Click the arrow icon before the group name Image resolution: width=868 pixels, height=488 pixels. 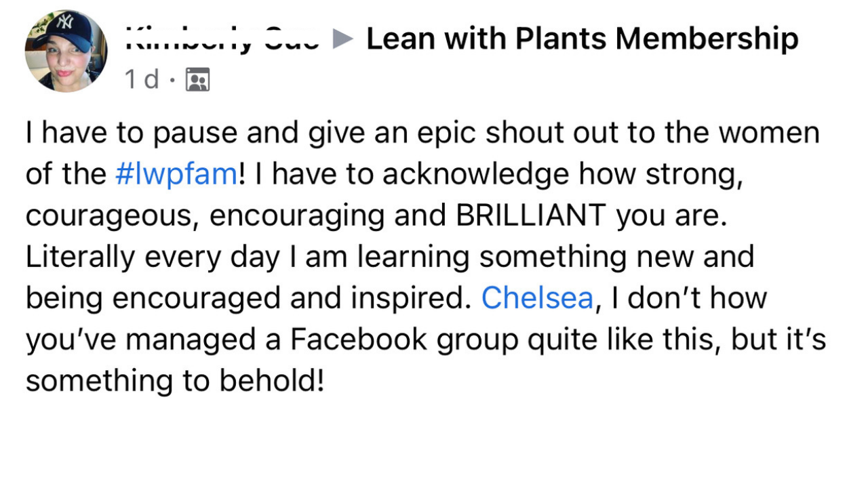[343, 40]
